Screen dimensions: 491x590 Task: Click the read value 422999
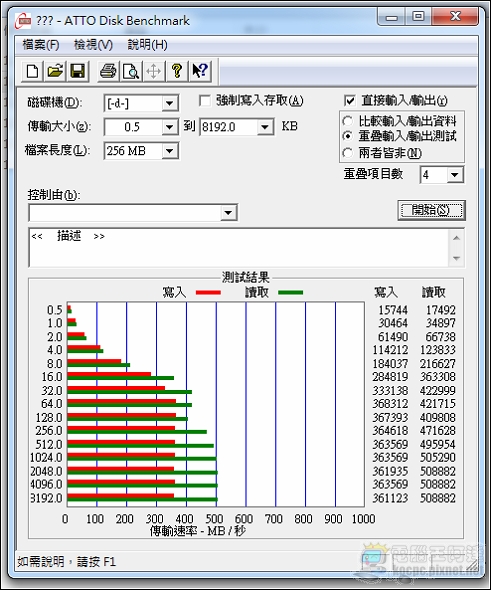[x=438, y=391]
